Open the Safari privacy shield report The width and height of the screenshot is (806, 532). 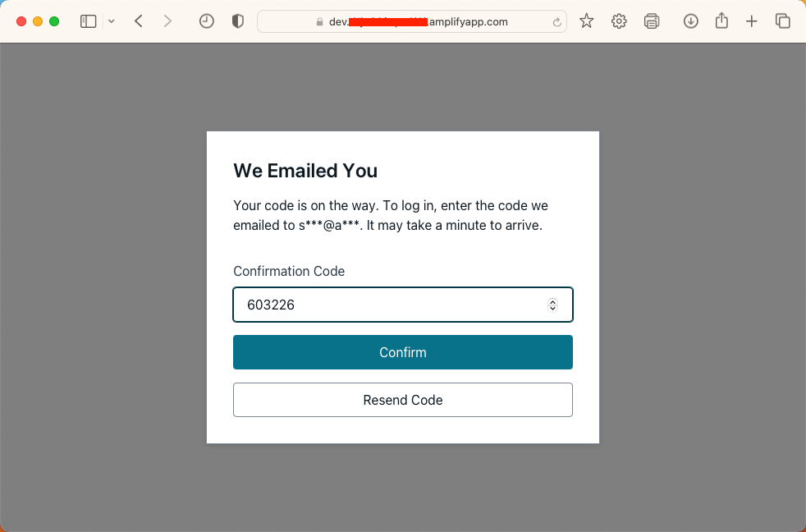pyautogui.click(x=237, y=21)
